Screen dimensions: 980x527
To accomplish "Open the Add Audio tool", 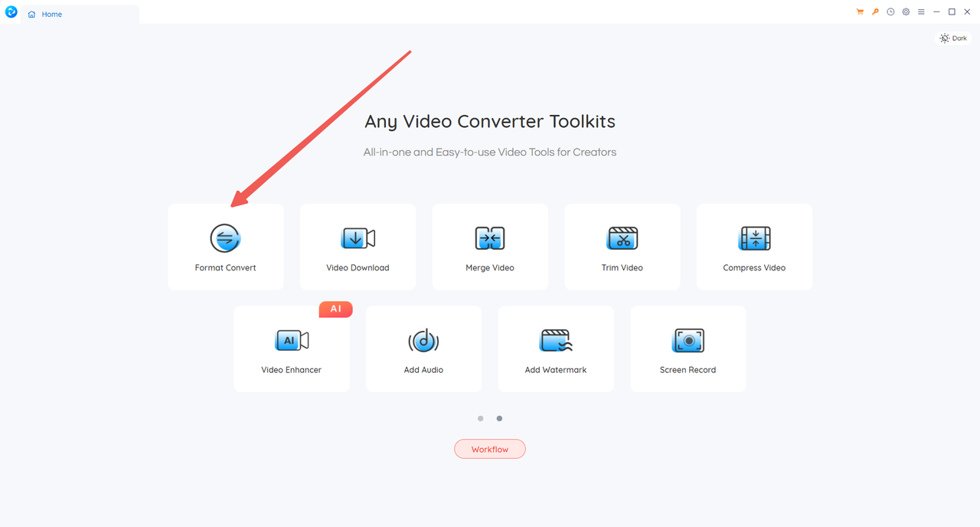I will (423, 349).
